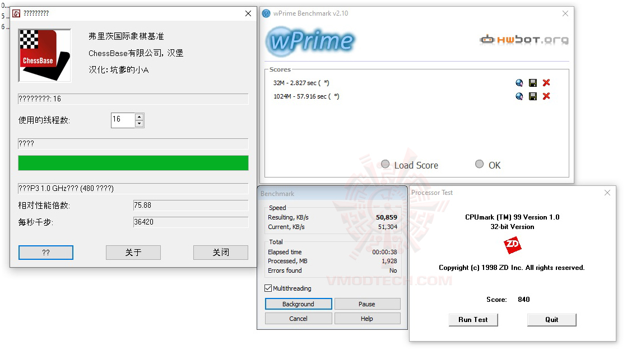This screenshot has width=627, height=364.
Task: Click the Background button in Benchmark
Action: click(298, 304)
